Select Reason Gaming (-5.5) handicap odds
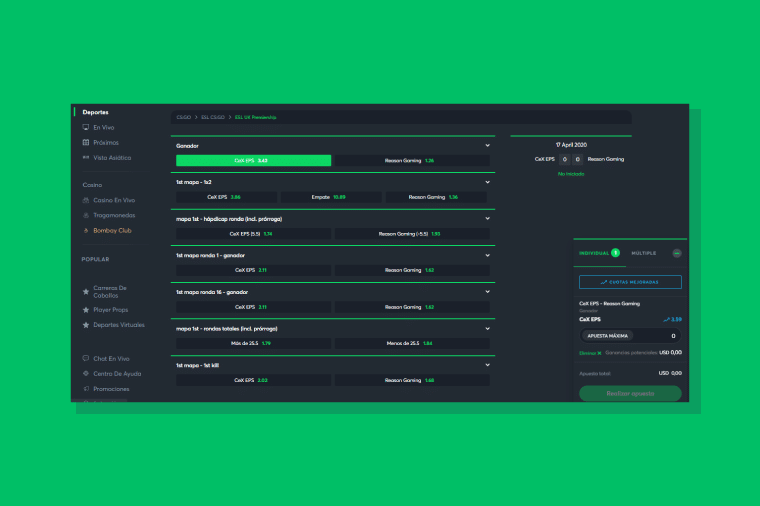The width and height of the screenshot is (760, 506). coord(412,234)
